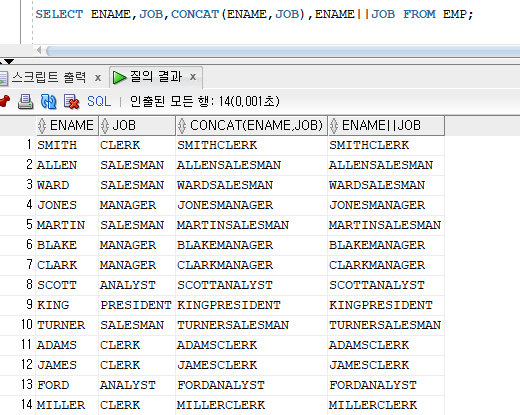Viewport: 520px width, 415px height.
Task: Select CLARKMANAGER in ENAME||JOB column
Action: pyautogui.click(x=386, y=265)
